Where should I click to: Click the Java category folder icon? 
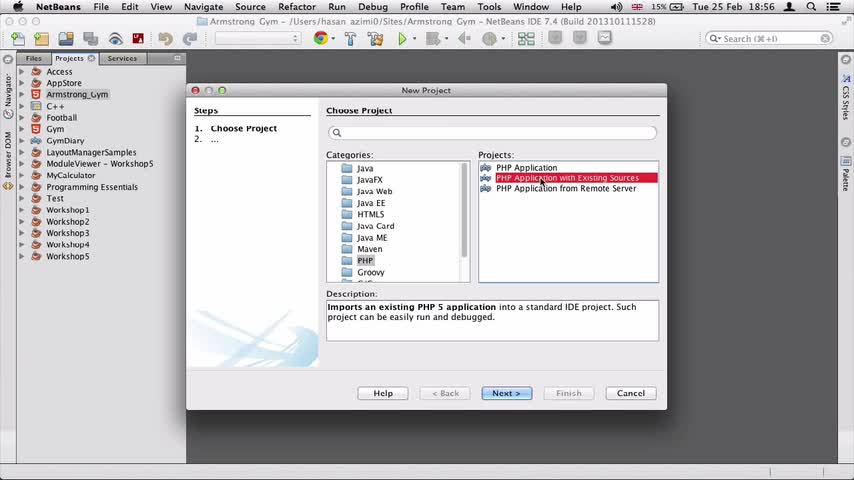pos(347,168)
